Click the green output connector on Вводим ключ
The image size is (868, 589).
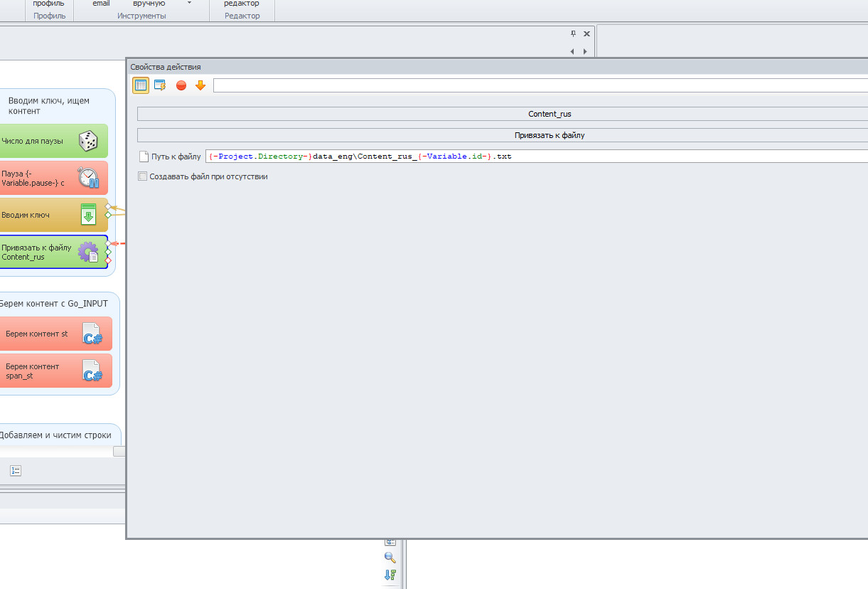108,214
